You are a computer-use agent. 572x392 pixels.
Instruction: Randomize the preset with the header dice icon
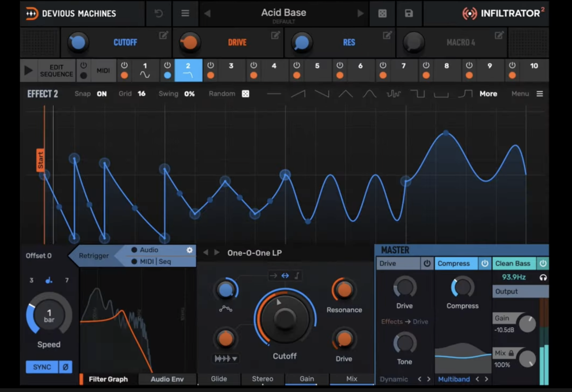pyautogui.click(x=382, y=13)
